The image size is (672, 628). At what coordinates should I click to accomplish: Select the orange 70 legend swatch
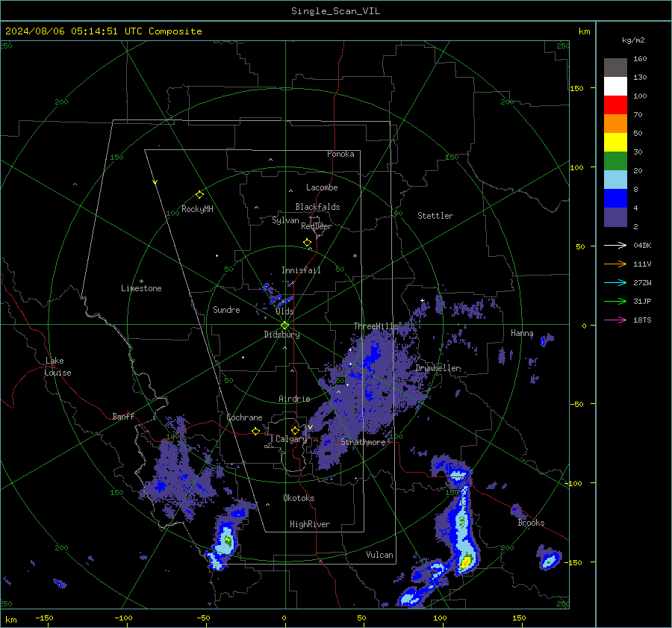pos(615,123)
